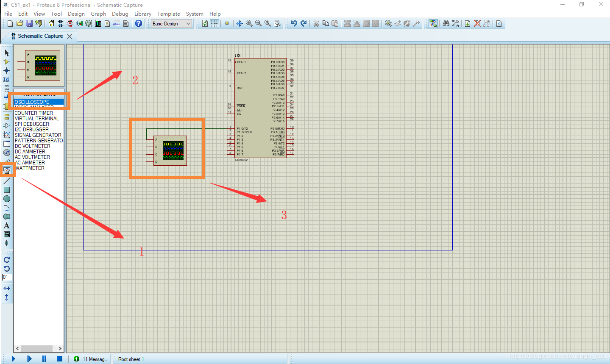Open the Debug menu
This screenshot has width=610, height=364.
pyautogui.click(x=120, y=14)
